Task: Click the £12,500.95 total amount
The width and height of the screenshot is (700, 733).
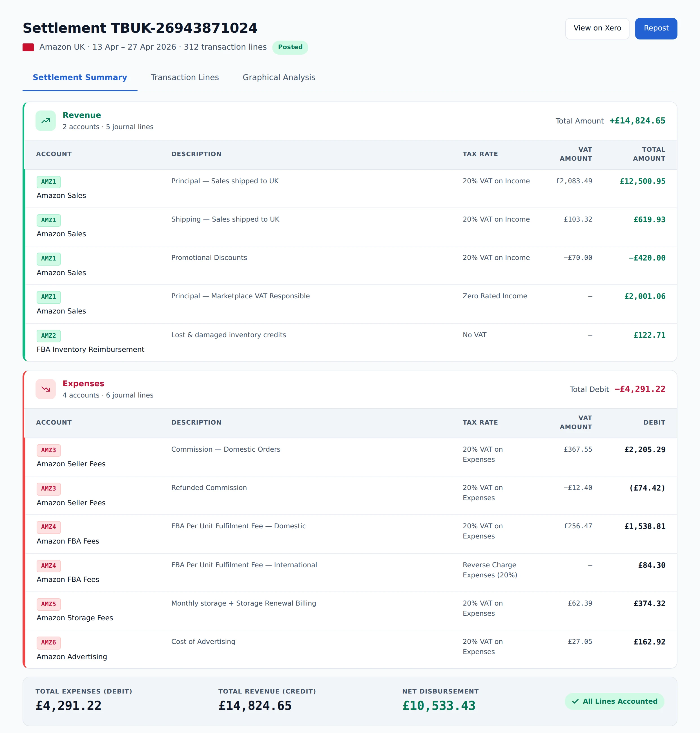Action: (x=643, y=181)
